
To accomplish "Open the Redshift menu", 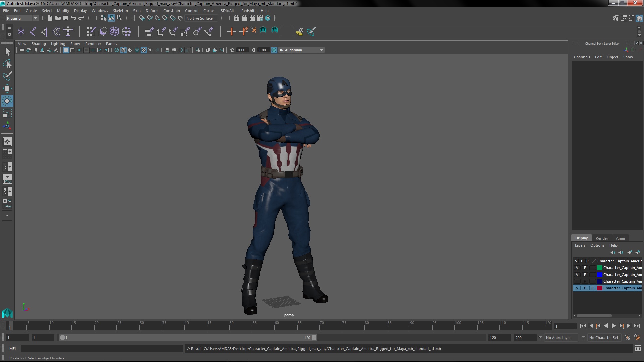I will (x=248, y=11).
